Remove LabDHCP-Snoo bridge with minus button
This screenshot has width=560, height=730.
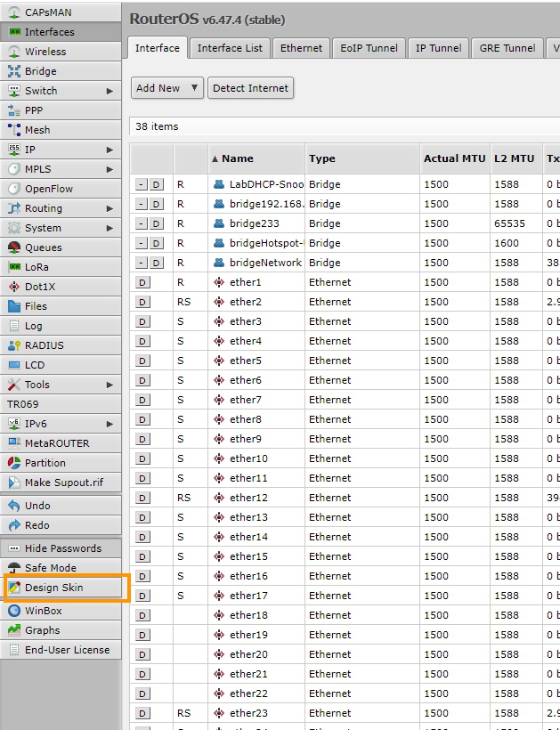pyautogui.click(x=142, y=184)
